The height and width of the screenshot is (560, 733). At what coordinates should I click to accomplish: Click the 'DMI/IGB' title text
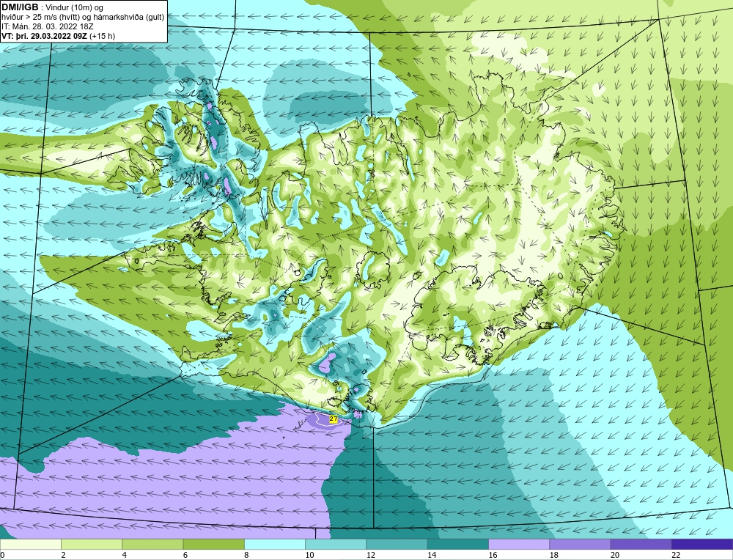(x=20, y=7)
